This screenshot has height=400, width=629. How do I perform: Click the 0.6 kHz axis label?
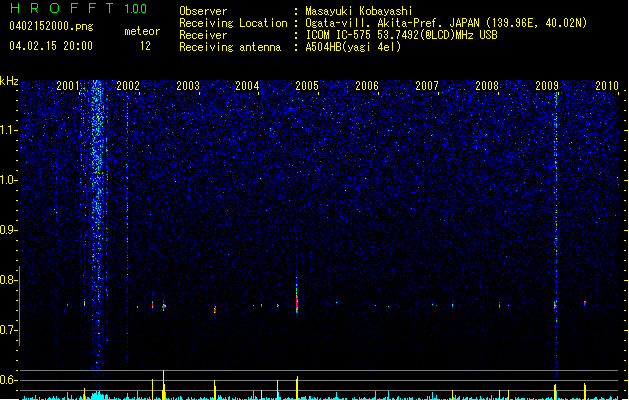click(9, 380)
